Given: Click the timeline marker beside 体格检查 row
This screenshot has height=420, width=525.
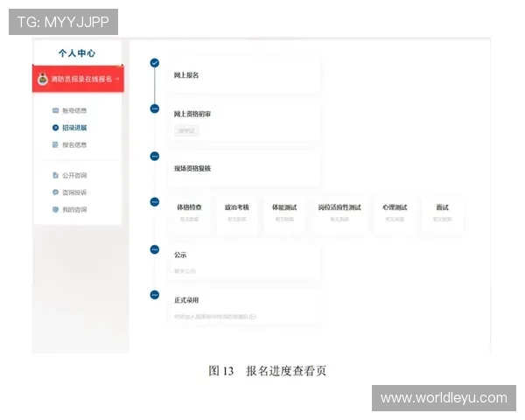Looking at the screenshot, I should tap(155, 202).
